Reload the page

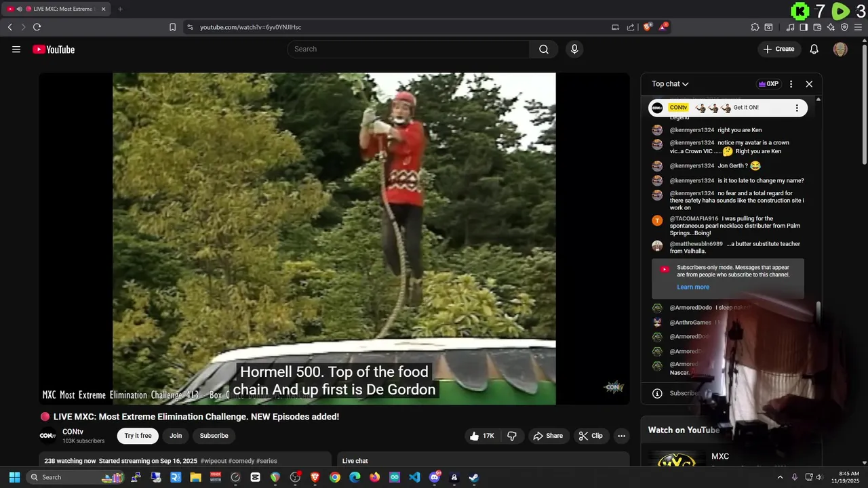click(x=37, y=27)
